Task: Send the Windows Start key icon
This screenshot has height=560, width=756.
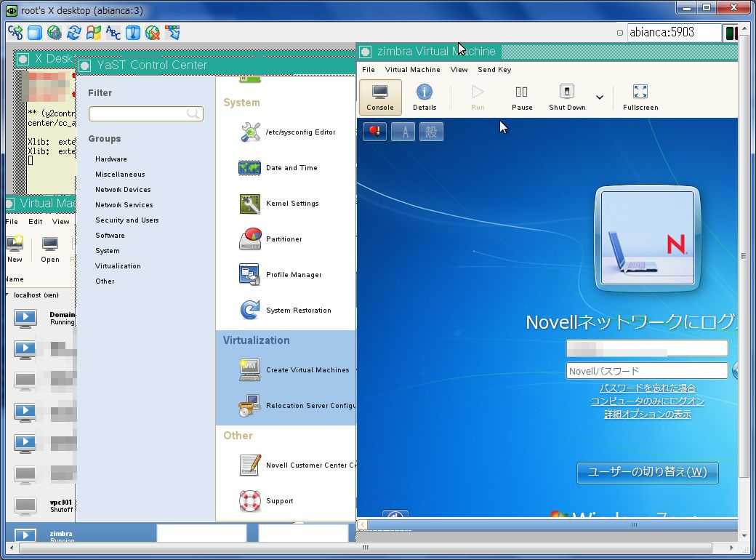Action: point(94,32)
